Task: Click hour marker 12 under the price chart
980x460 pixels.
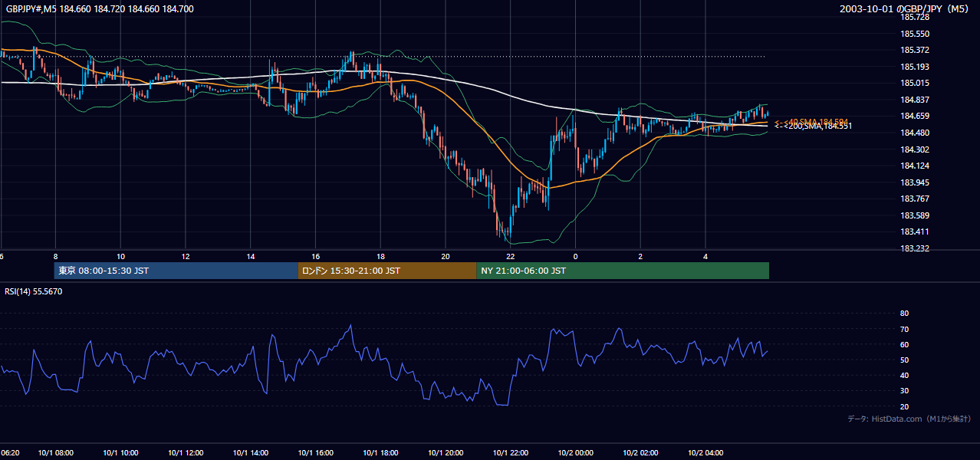Action: point(186,256)
